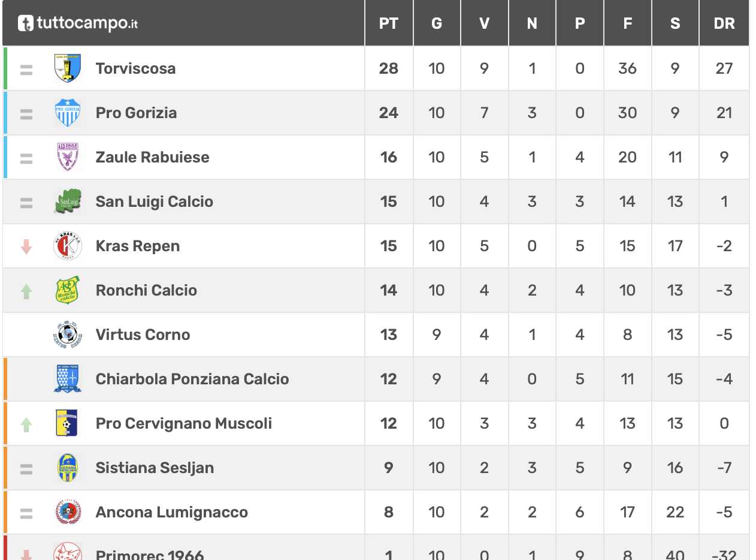Click the Zaule Rabuiese team crest
Image resolution: width=756 pixels, height=560 pixels.
67,157
